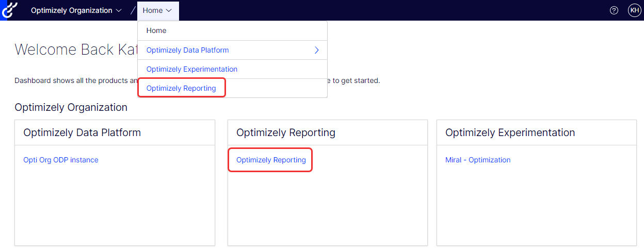Collapse the Home navigation dropdown

pyautogui.click(x=157, y=10)
